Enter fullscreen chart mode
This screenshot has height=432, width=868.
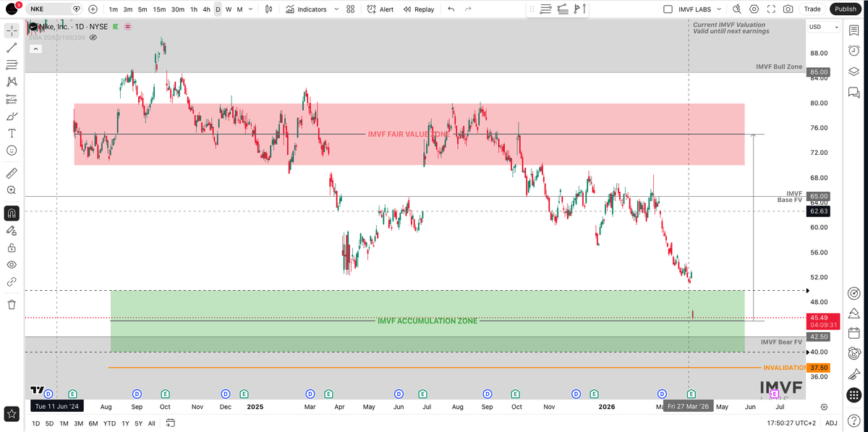click(771, 9)
